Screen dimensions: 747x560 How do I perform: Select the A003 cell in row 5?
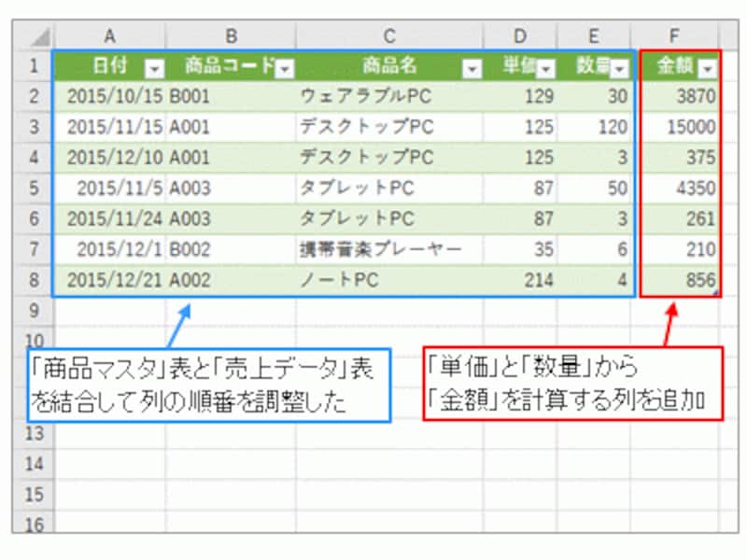(231, 189)
